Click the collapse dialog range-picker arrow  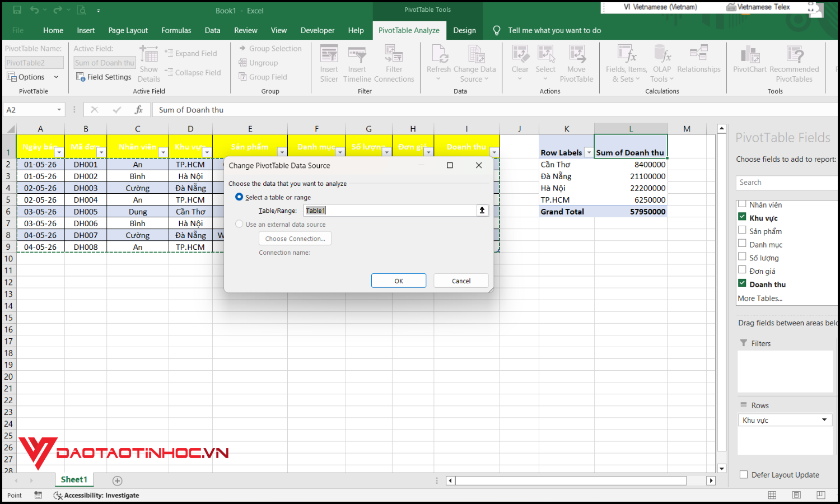point(482,211)
